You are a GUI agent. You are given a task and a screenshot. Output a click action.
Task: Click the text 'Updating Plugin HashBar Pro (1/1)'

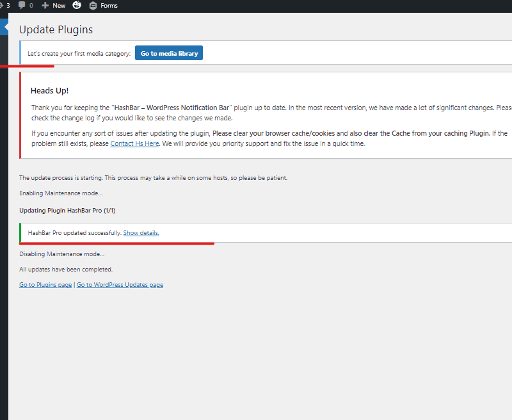[67, 211]
